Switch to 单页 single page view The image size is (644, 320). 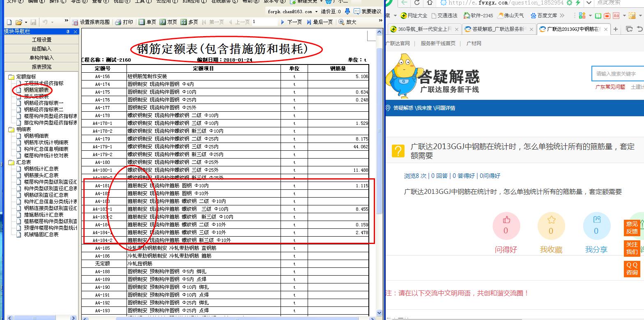click(x=147, y=22)
